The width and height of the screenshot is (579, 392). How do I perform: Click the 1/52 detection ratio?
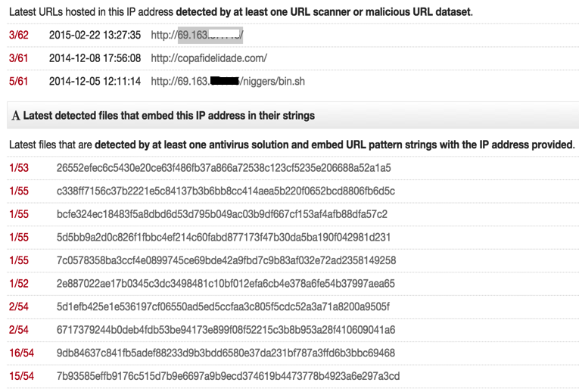coord(19,284)
